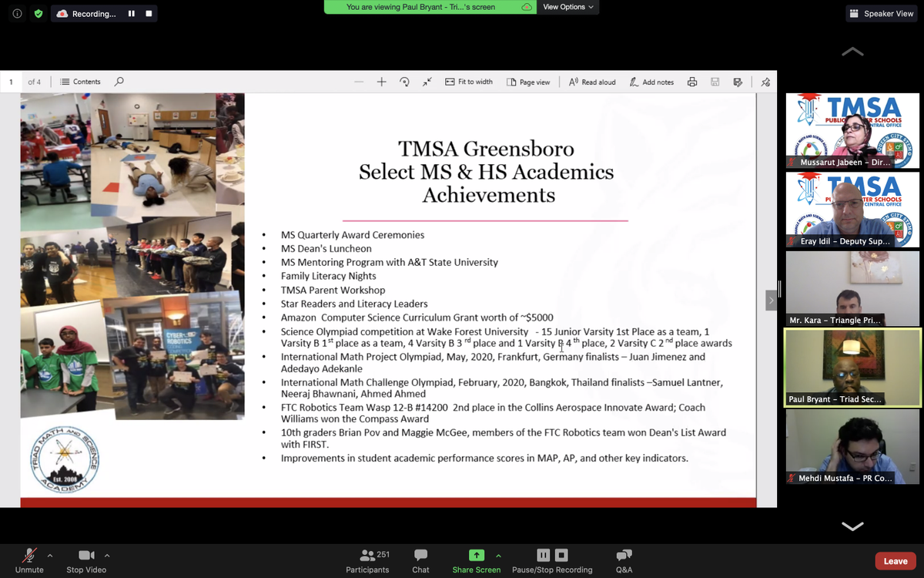924x578 pixels.
Task: Stop your video feed
Action: tap(85, 560)
